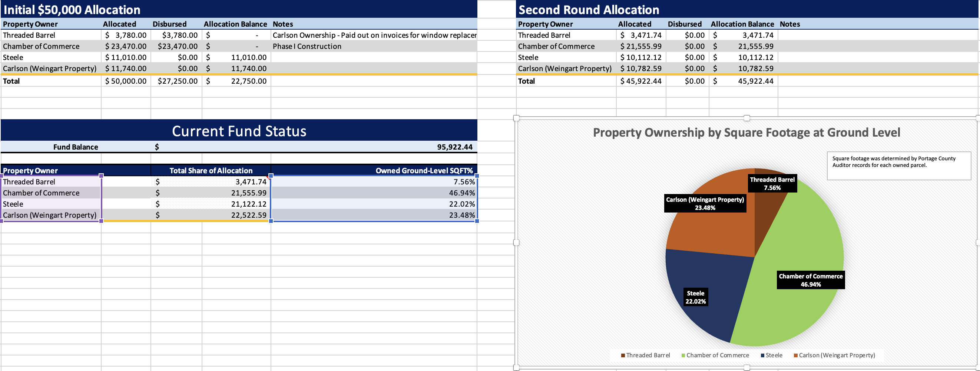Image resolution: width=980 pixels, height=371 pixels.
Task: Click the Threaded Barrel 7.56% SQFT cell
Action: pos(374,182)
